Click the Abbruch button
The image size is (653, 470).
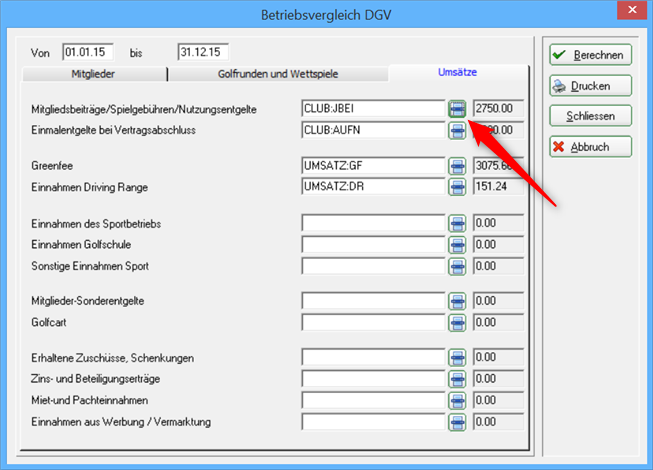[590, 147]
